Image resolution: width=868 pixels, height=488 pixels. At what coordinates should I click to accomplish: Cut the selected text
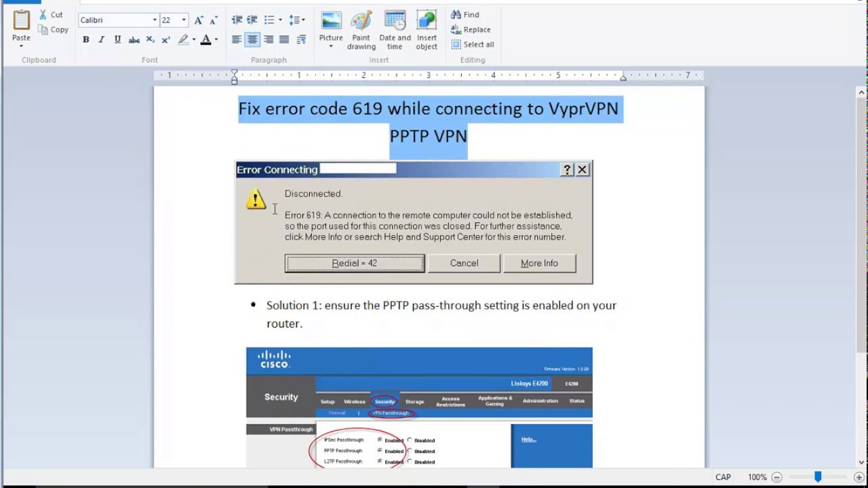[x=51, y=14]
